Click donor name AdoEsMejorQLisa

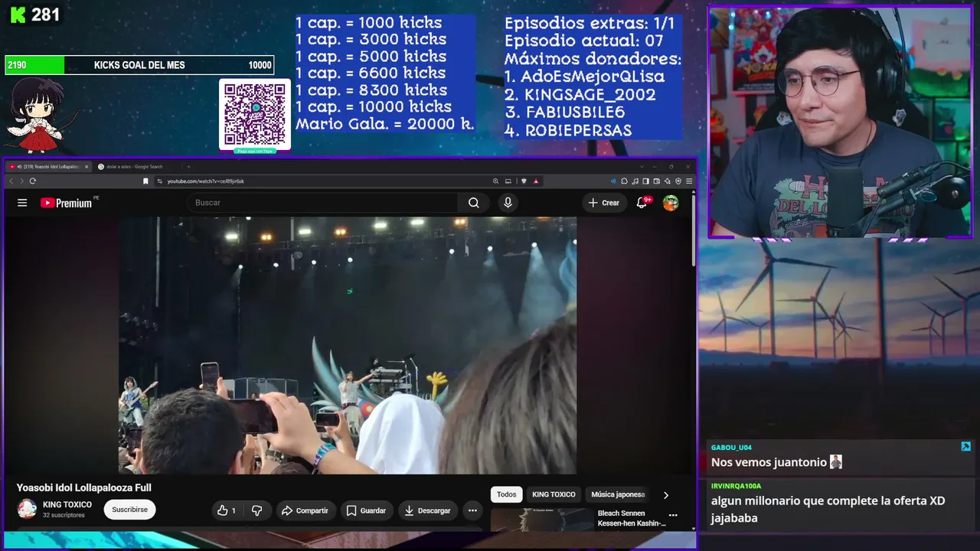click(x=593, y=77)
